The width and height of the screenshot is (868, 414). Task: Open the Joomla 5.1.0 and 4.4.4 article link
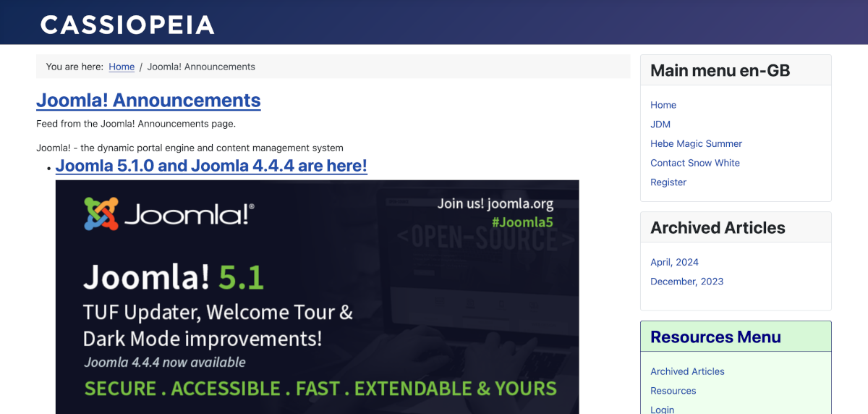coord(211,166)
